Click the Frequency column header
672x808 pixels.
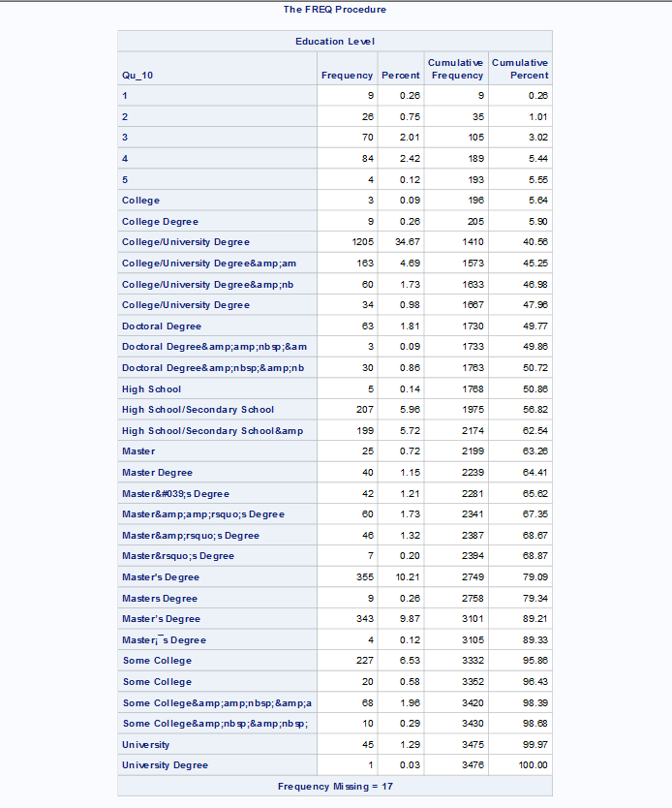347,76
